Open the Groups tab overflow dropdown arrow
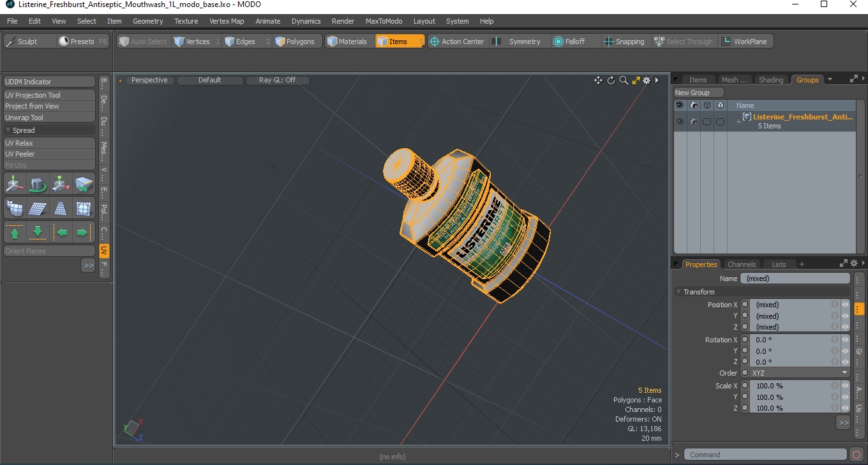 tap(830, 80)
